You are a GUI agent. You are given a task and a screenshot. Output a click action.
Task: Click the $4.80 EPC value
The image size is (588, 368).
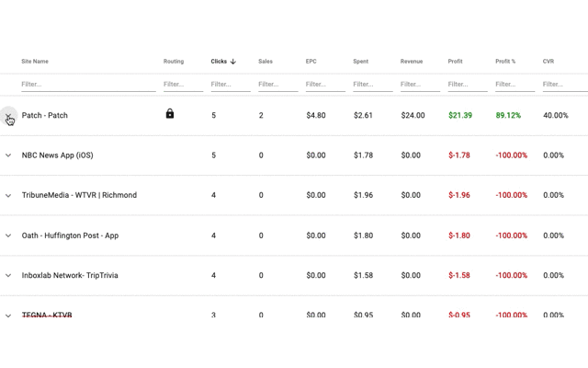(316, 115)
